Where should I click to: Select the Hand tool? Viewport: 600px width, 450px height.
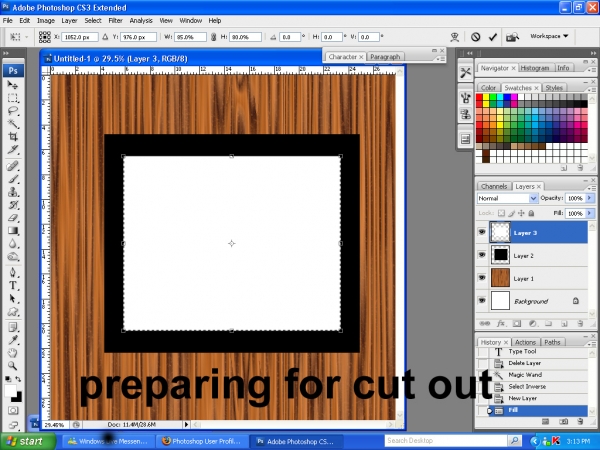point(13,353)
